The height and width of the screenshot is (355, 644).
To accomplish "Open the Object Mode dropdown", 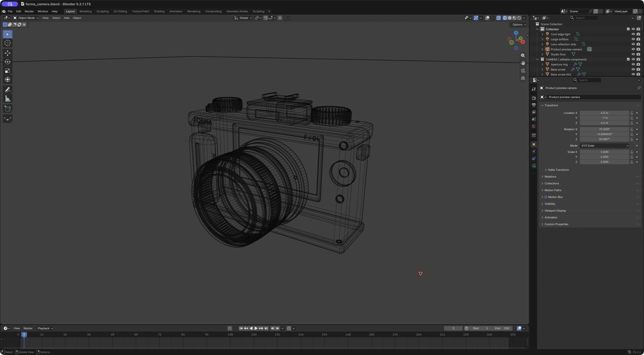I will point(26,18).
